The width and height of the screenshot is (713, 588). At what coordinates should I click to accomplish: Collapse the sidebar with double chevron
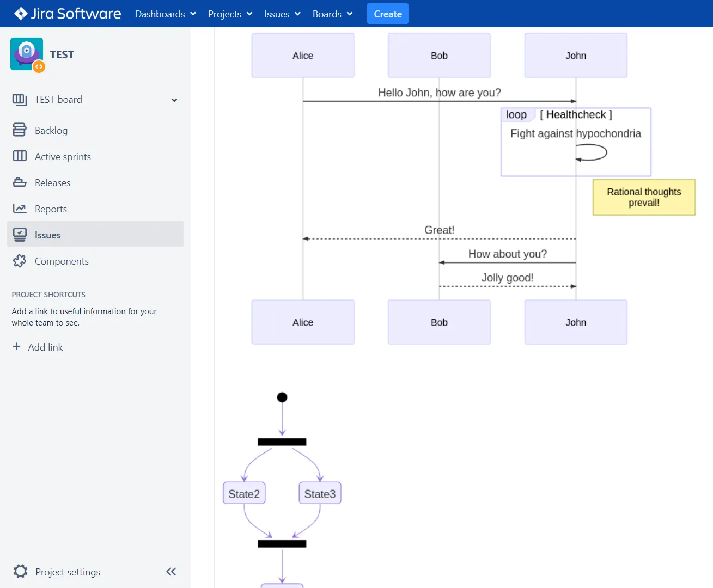tap(171, 572)
